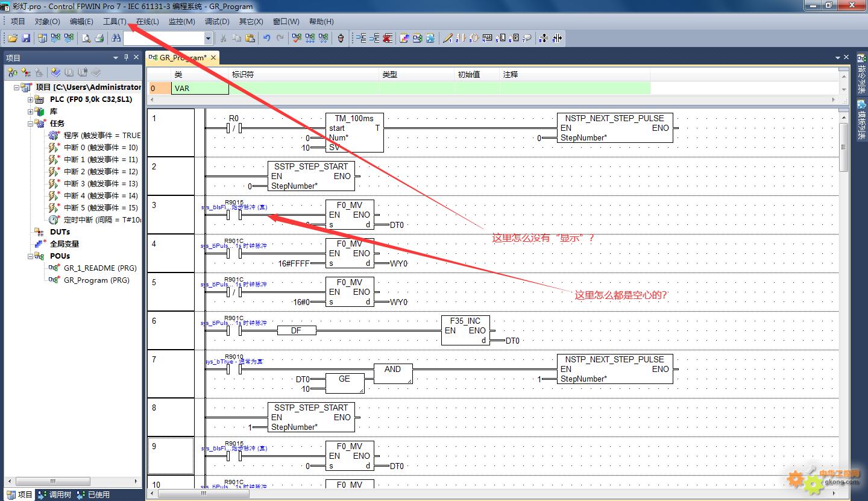The height and width of the screenshot is (501, 868).
Task: Click network number 7 cell
Action: pyautogui.click(x=171, y=373)
